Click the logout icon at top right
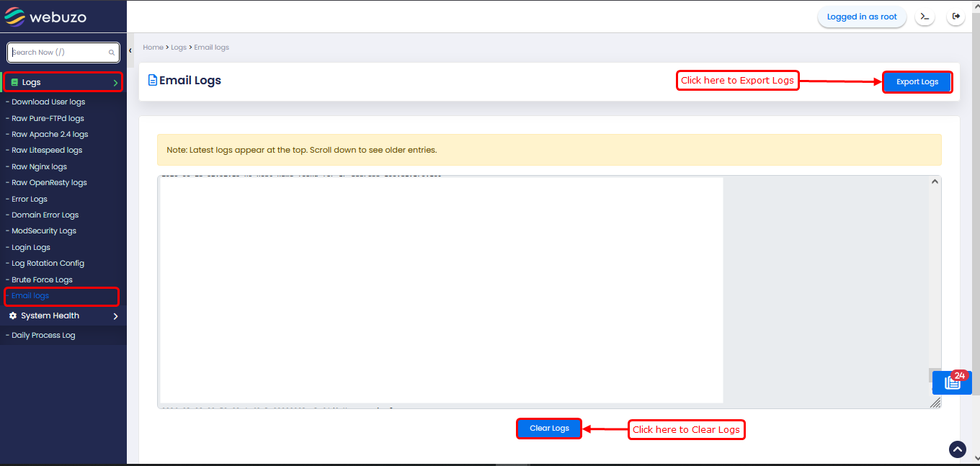Viewport: 980px width, 466px height. click(956, 17)
